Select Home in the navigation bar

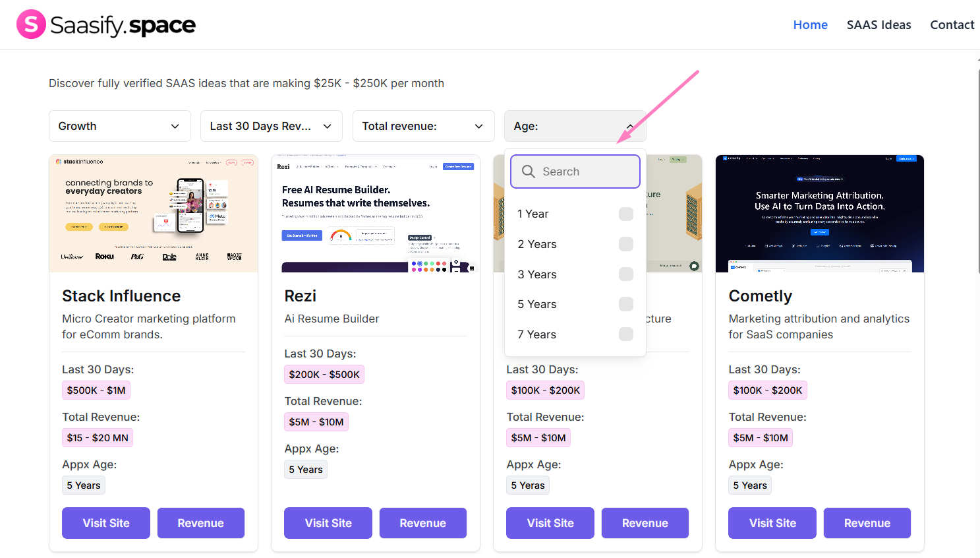coord(810,24)
